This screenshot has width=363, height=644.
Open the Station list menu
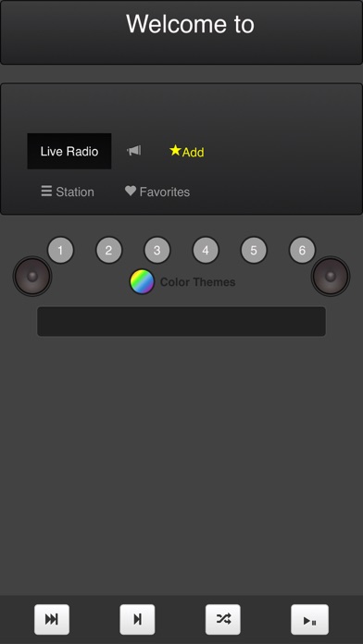click(68, 192)
